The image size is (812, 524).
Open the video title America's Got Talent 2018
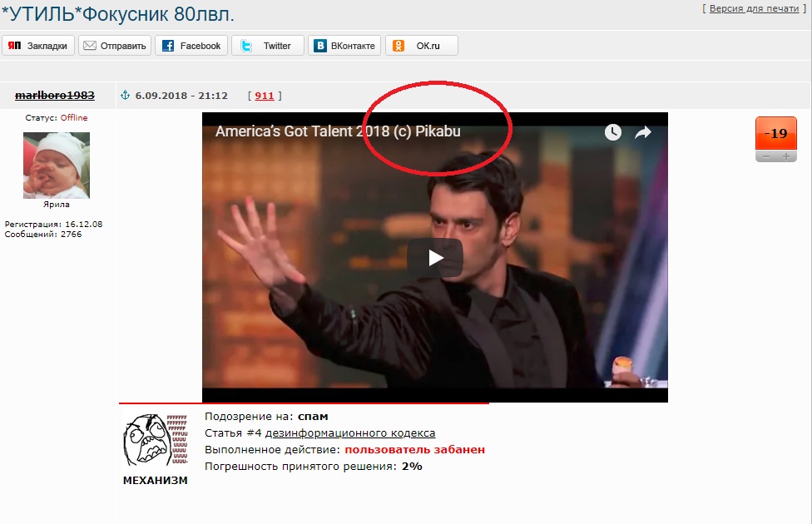point(338,131)
